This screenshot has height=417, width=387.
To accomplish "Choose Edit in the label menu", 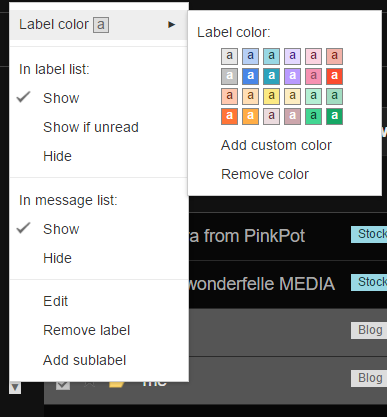I will [55, 301].
